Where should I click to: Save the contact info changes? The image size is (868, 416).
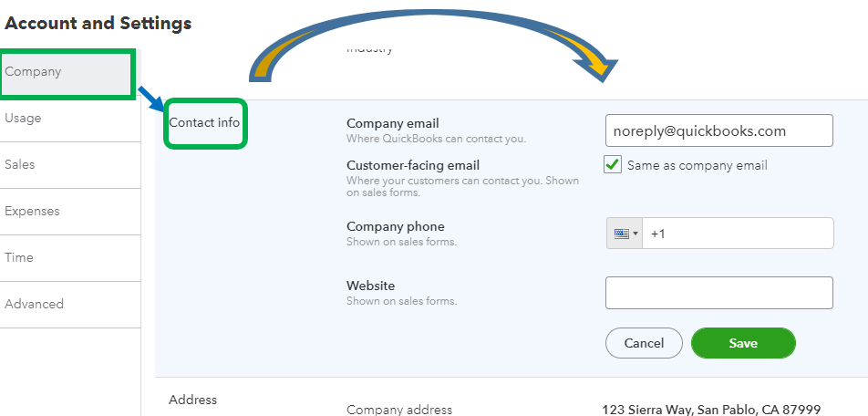pyautogui.click(x=743, y=343)
